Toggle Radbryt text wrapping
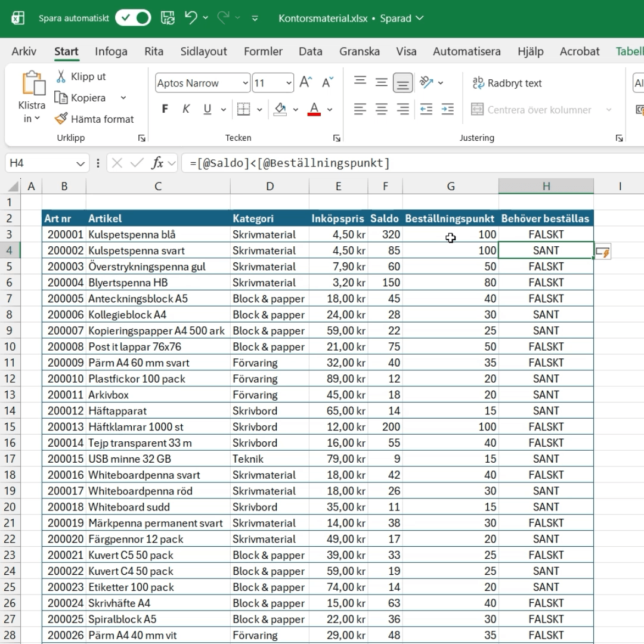Viewport: 644px width, 644px height. (x=507, y=83)
